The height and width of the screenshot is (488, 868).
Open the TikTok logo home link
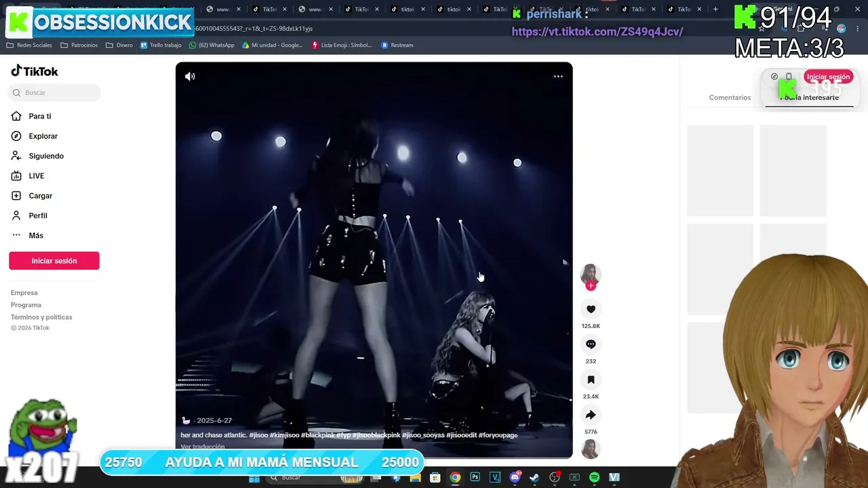[x=35, y=71]
